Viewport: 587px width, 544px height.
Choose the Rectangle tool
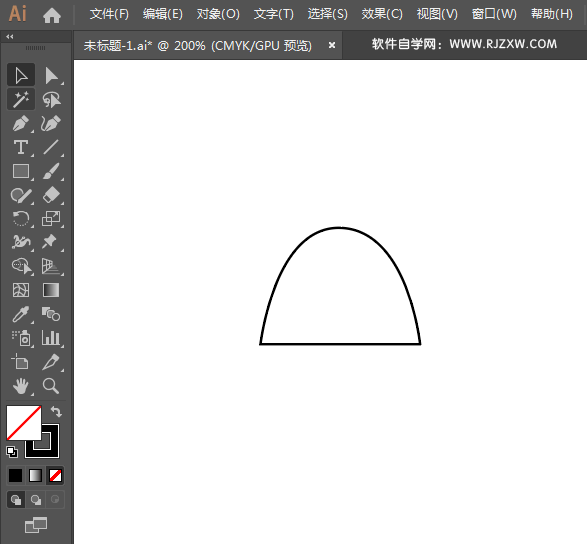click(x=21, y=171)
